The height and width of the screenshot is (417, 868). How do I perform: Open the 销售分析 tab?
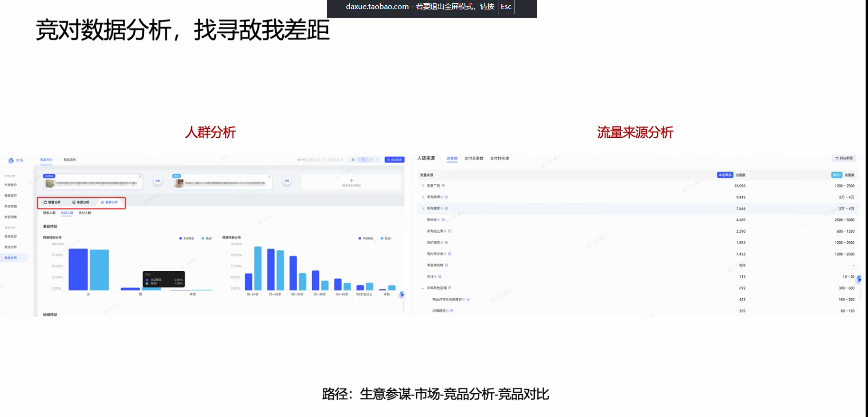click(52, 202)
